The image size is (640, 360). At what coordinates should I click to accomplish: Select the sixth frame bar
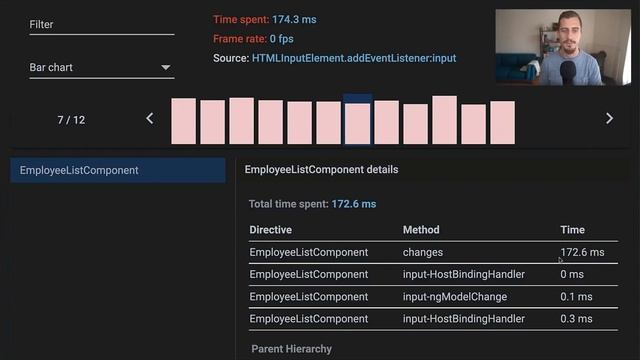(329, 123)
